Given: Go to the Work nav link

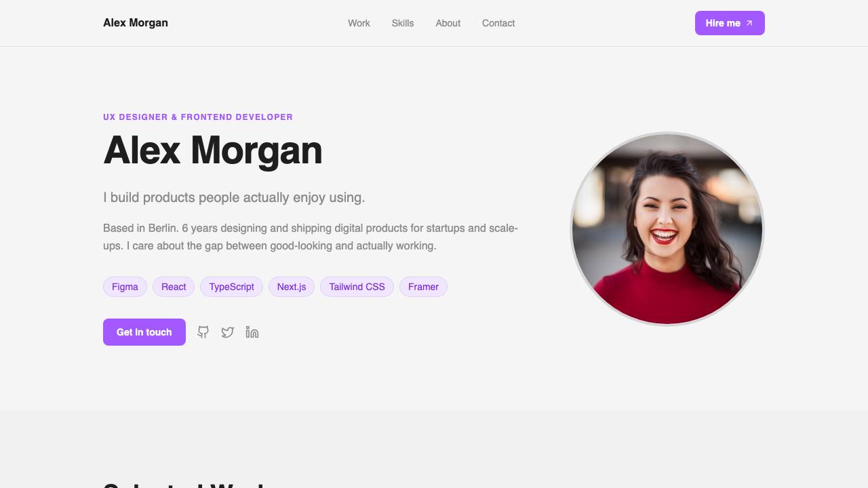Looking at the screenshot, I should [x=359, y=23].
